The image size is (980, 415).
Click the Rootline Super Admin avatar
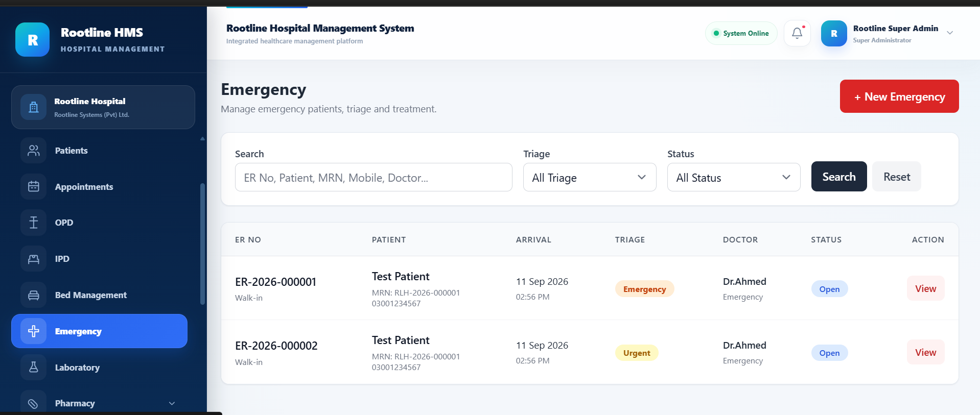(834, 33)
